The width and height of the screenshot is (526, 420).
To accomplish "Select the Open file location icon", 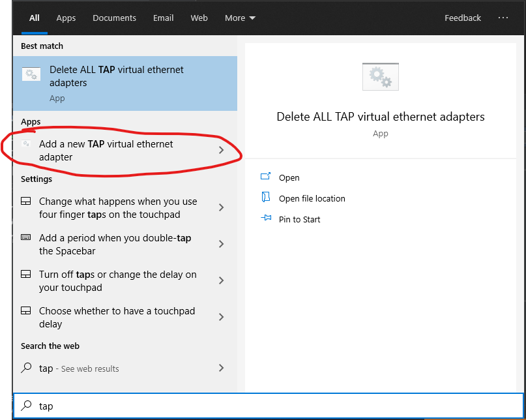I will pos(265,198).
